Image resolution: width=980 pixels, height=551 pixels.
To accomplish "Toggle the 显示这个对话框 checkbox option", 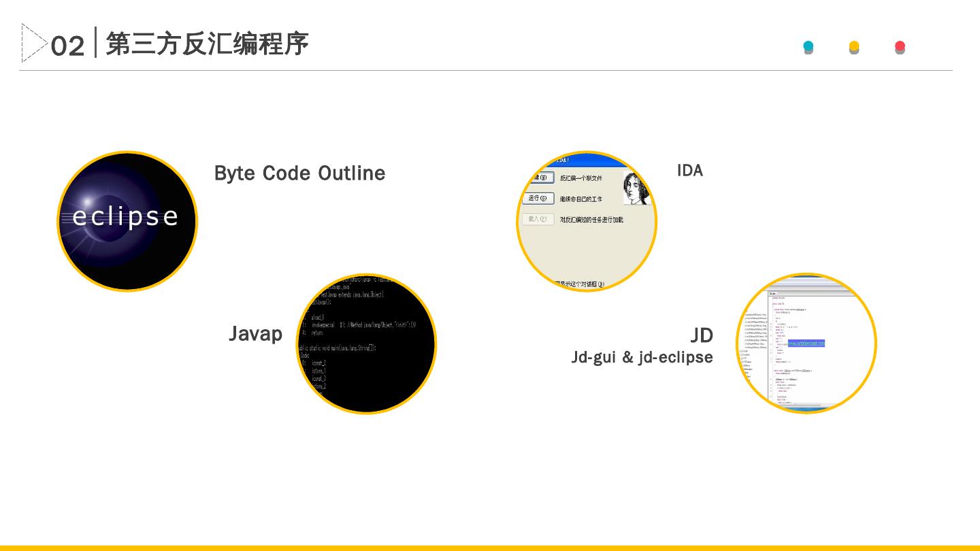I will coord(578,284).
